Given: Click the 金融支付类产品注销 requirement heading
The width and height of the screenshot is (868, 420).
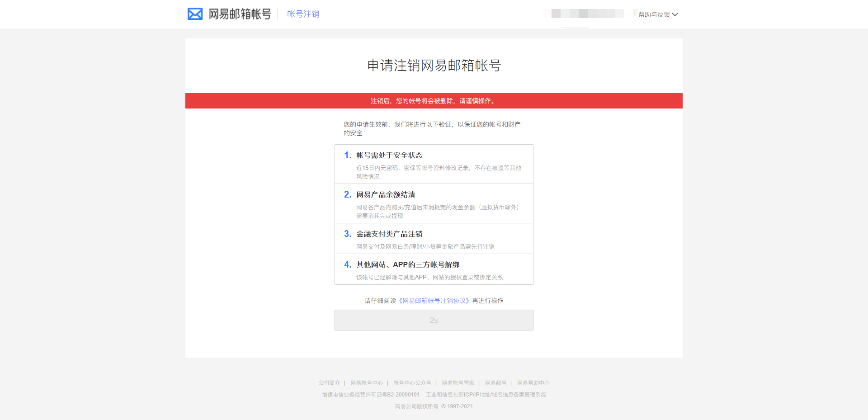Looking at the screenshot, I should pyautogui.click(x=389, y=234).
